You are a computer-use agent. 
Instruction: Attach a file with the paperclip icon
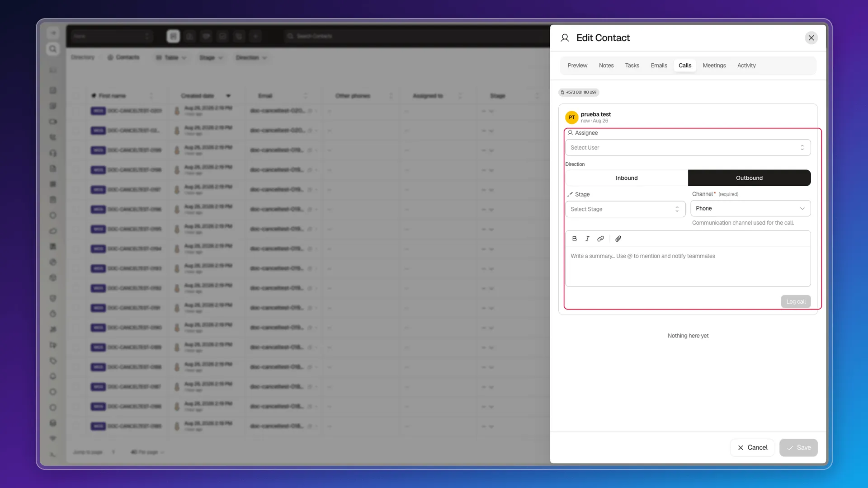(x=618, y=239)
